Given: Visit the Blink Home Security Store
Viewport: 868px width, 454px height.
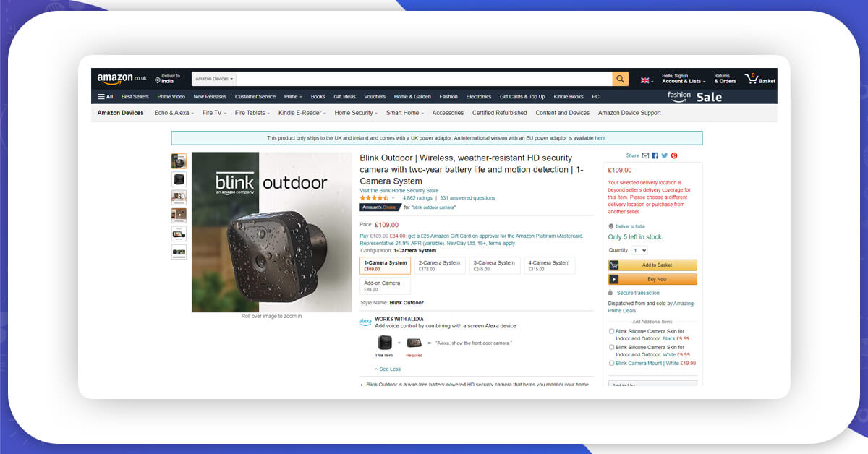Looking at the screenshot, I should click(x=399, y=191).
